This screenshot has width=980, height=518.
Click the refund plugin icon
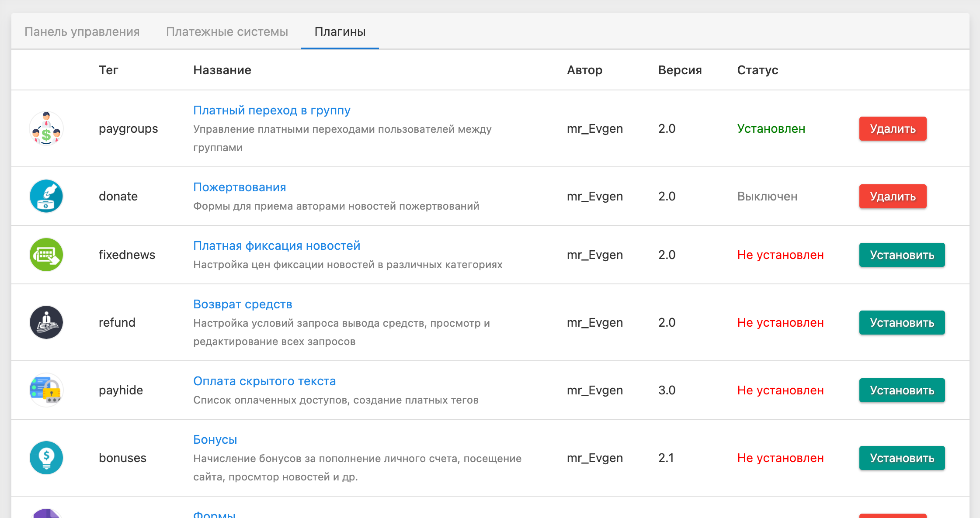46,322
